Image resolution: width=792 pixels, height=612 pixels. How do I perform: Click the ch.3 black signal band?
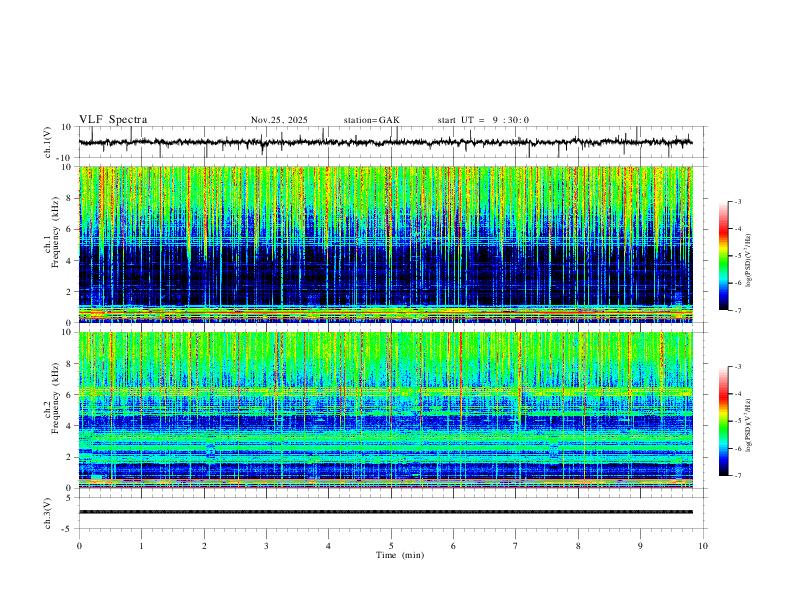pyautogui.click(x=386, y=512)
